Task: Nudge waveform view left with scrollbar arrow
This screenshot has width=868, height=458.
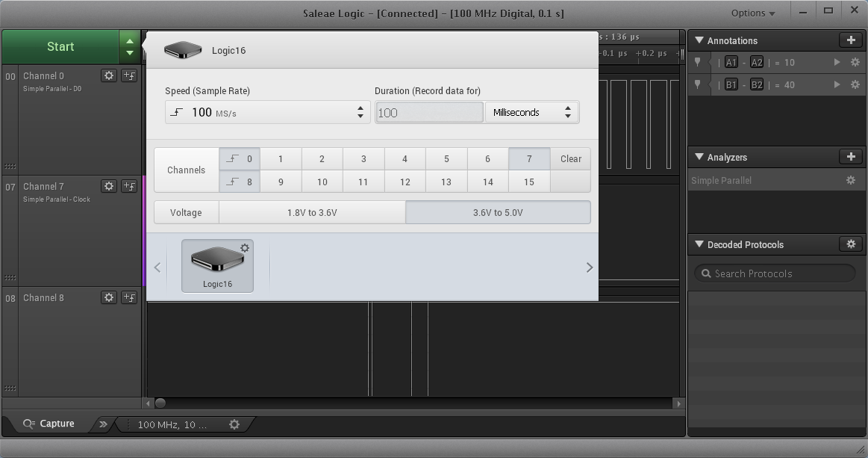Action: 148,403
